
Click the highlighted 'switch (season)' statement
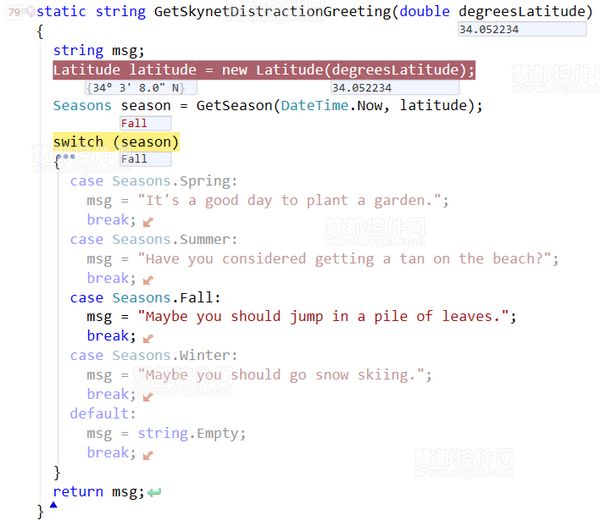(116, 142)
